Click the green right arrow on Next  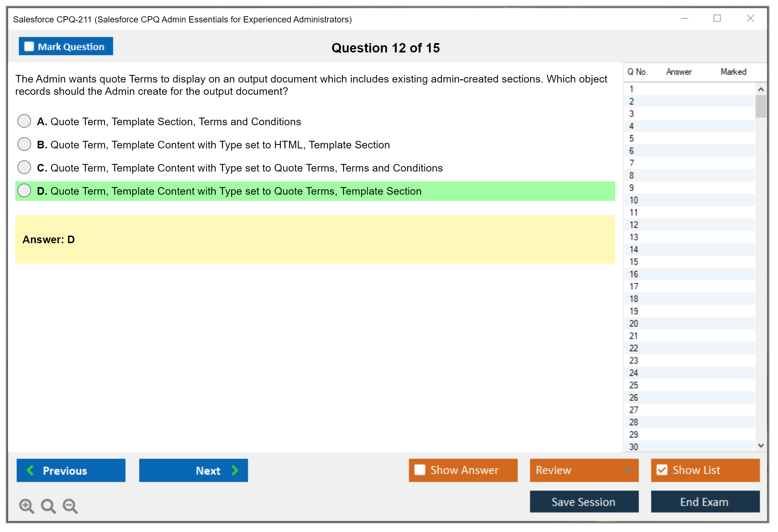[235, 470]
